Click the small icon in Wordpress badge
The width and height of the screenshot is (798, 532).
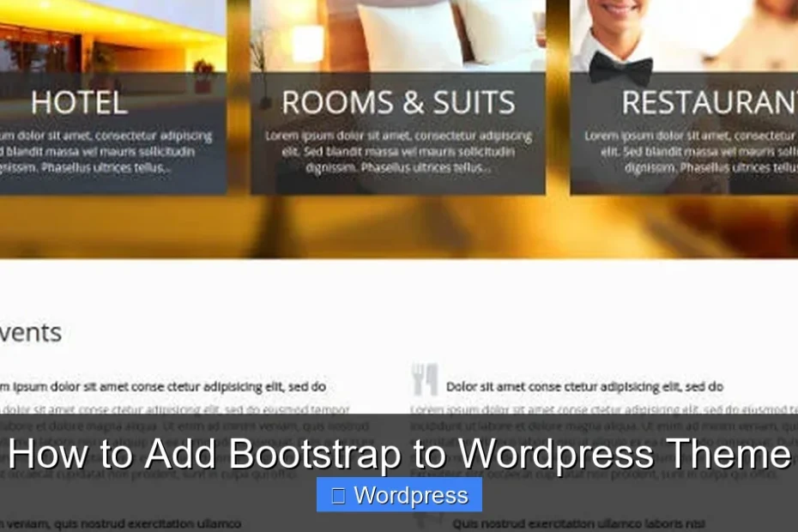point(338,496)
